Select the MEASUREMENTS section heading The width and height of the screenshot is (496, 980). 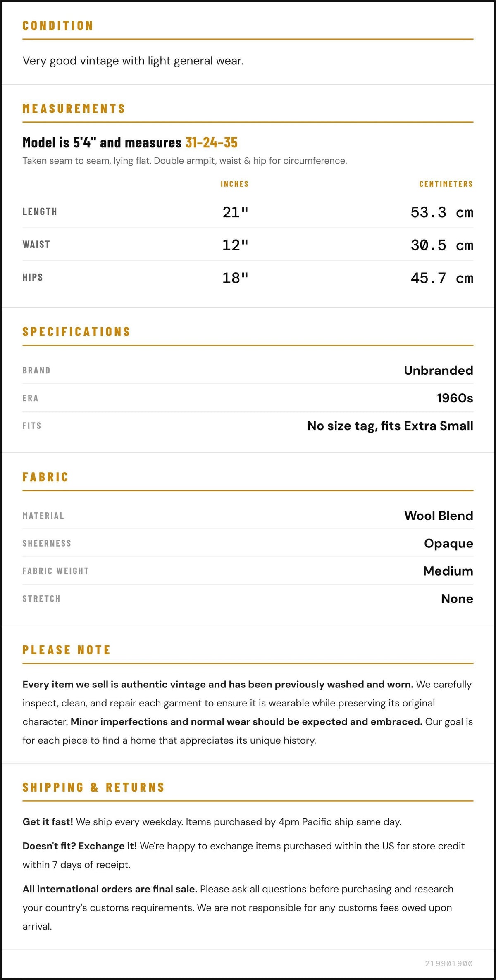(x=74, y=109)
